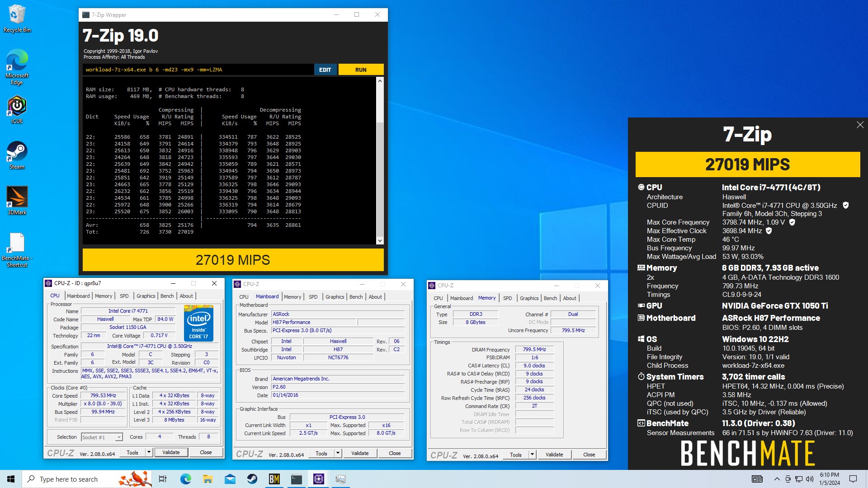Click the workload-7z-x64.exe command line field
The height and width of the screenshot is (488, 868).
198,70
